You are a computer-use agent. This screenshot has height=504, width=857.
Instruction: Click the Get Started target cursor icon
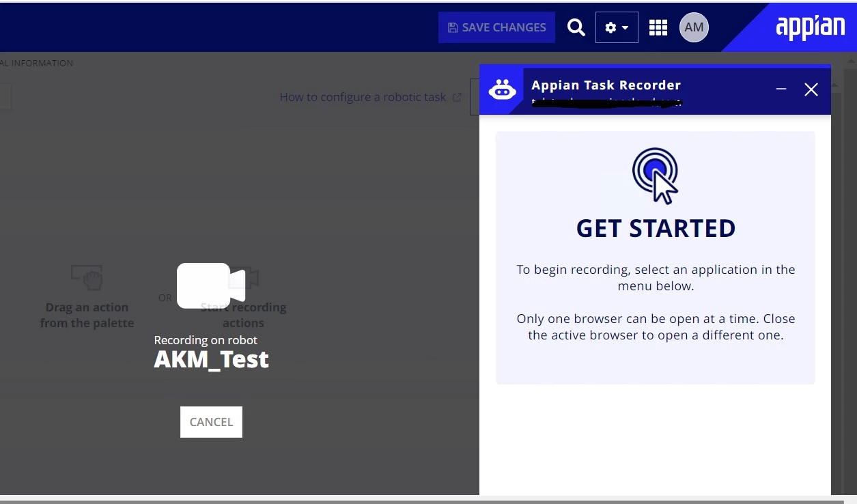pyautogui.click(x=656, y=176)
